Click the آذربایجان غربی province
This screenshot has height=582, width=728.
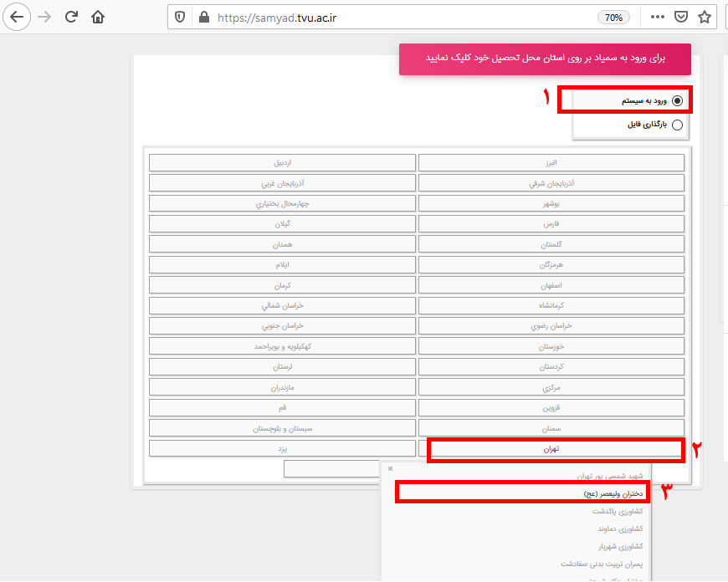[x=282, y=183]
